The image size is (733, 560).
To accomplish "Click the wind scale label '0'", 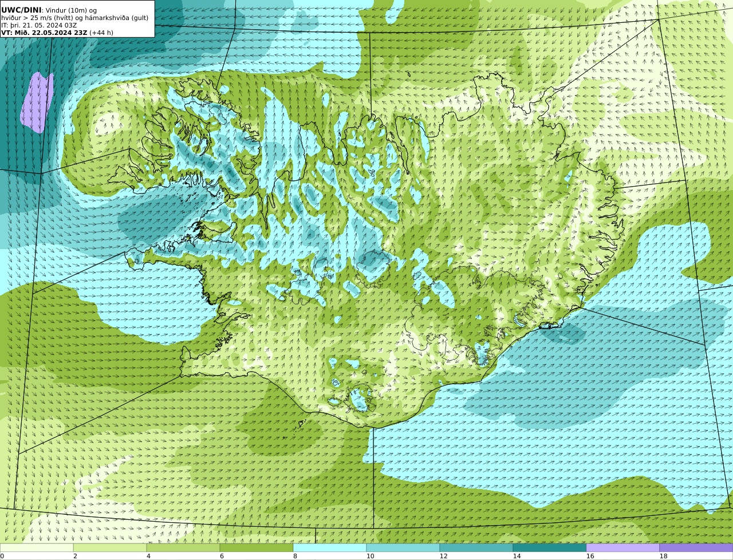I will coord(2,556).
